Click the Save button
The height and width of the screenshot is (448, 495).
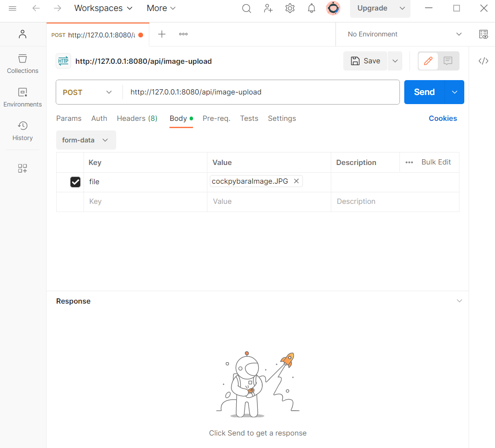[x=365, y=61]
